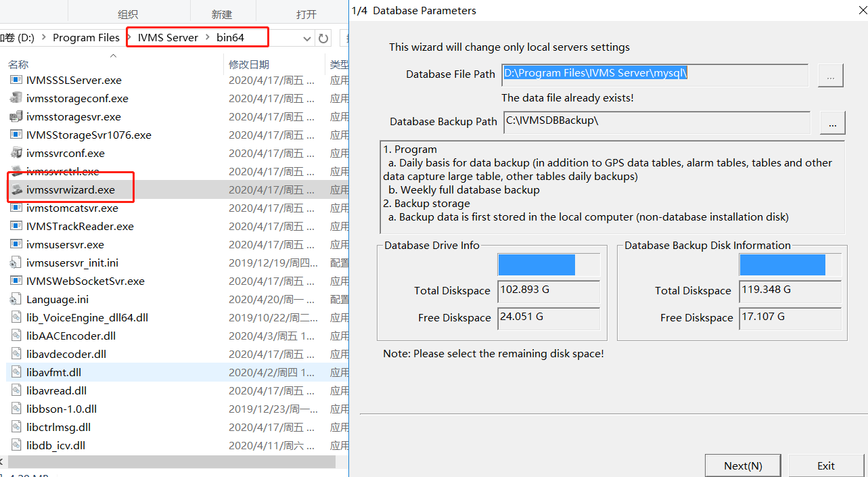Click the ivmsusersvr_init.ini modified date
868x477 pixels.
pos(273,263)
